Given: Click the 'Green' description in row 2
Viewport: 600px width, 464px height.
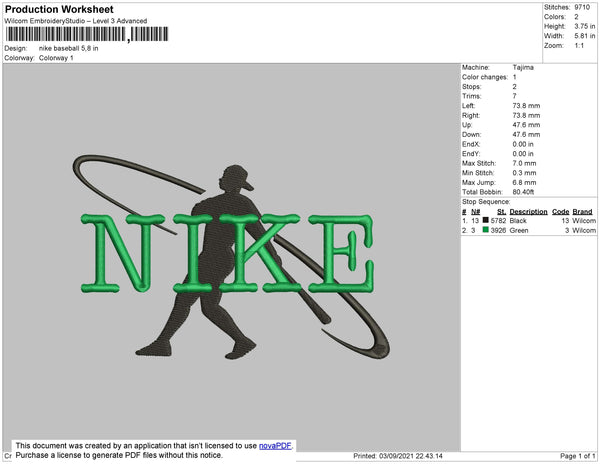Looking at the screenshot, I should coord(519,231).
